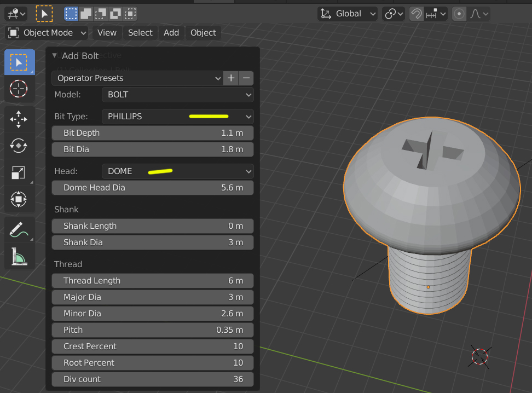Open the Global transform orientation dropdown
The image size is (532, 393).
(348, 14)
